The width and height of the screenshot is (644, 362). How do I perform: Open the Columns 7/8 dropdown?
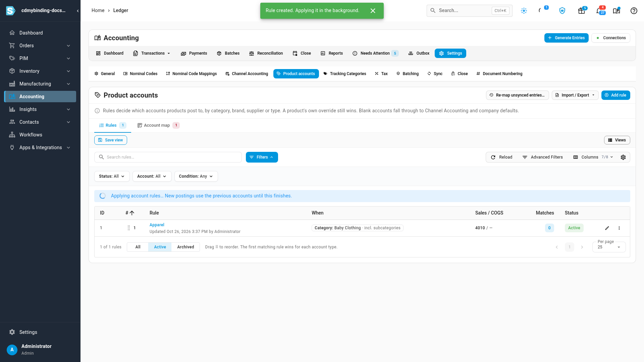[593, 157]
